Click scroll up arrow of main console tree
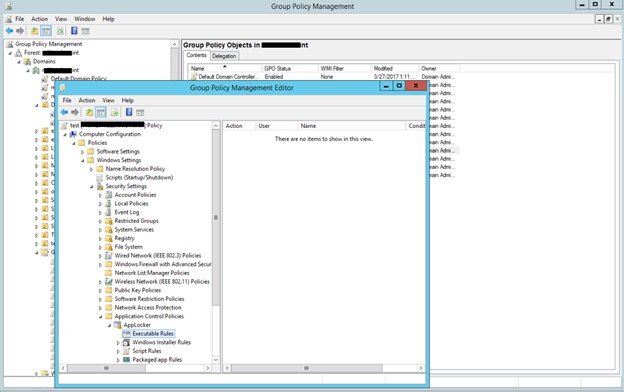Image resolution: width=624 pixels, height=392 pixels. 174,44
